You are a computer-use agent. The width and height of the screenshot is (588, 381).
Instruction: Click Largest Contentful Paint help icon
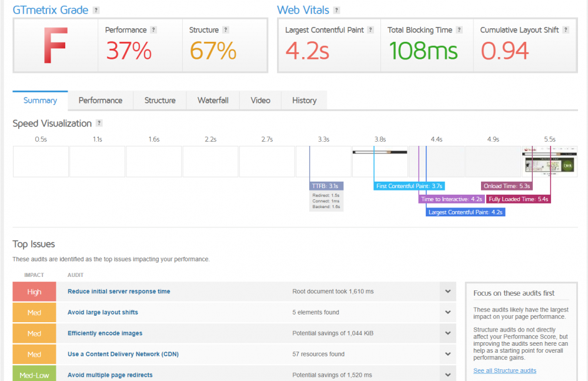(370, 29)
